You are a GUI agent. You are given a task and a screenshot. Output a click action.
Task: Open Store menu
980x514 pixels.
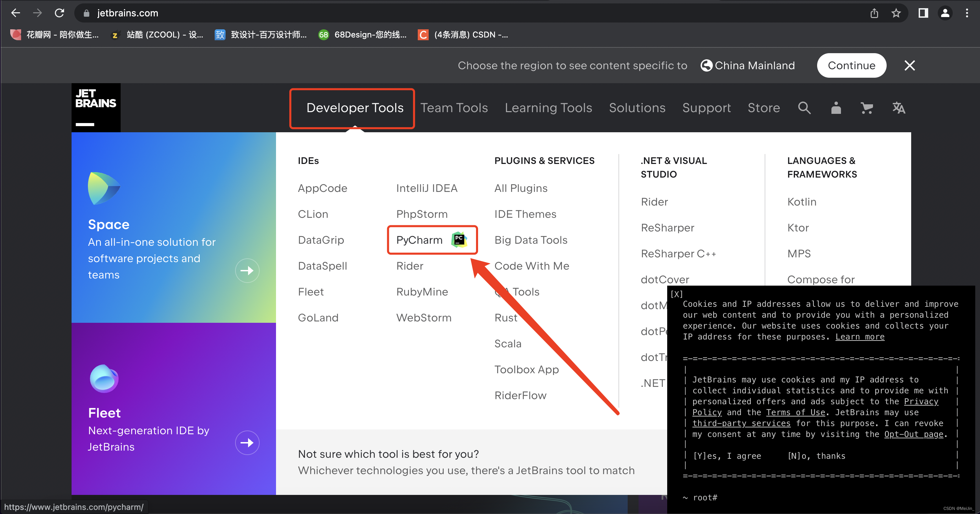764,108
